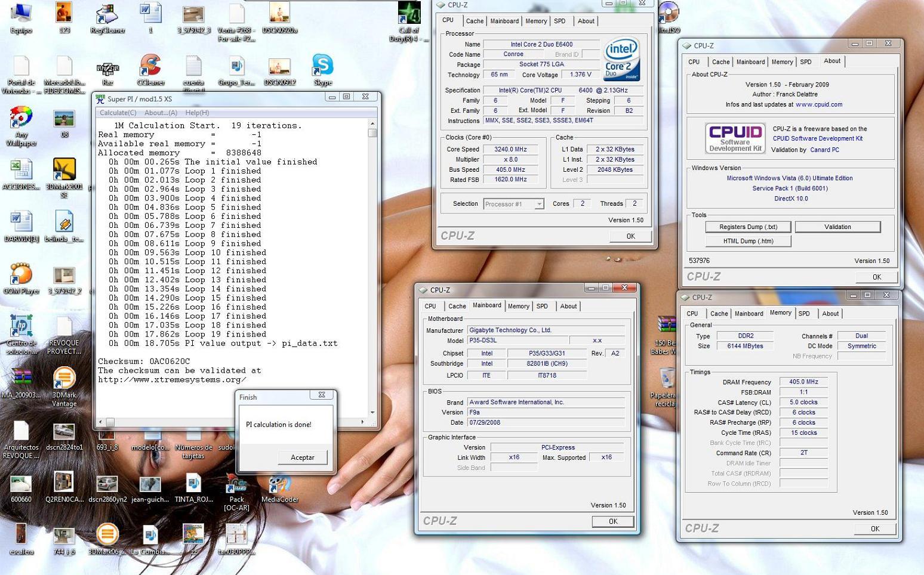Open About tab in Mainboard CPU-Z window
The height and width of the screenshot is (575, 924).
(x=568, y=306)
